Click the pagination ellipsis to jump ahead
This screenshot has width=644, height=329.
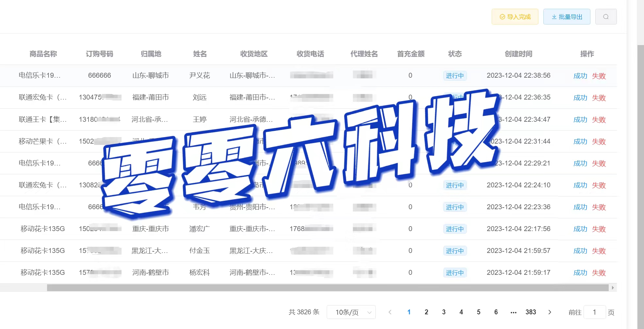(x=513, y=312)
